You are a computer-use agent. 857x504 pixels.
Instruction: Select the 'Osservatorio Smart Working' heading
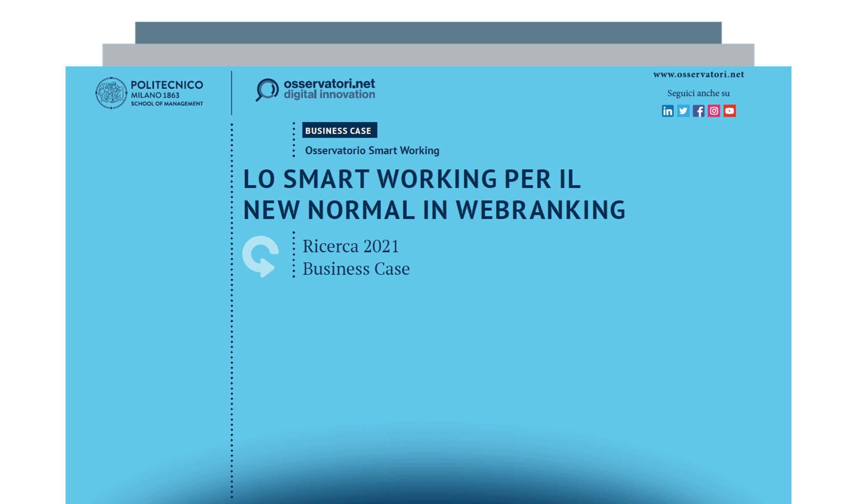(x=371, y=150)
